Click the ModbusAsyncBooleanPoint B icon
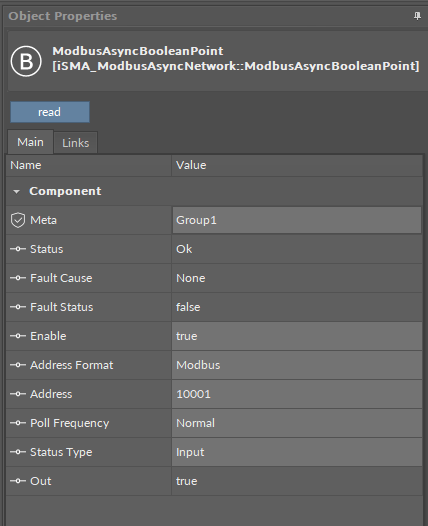 click(26, 61)
